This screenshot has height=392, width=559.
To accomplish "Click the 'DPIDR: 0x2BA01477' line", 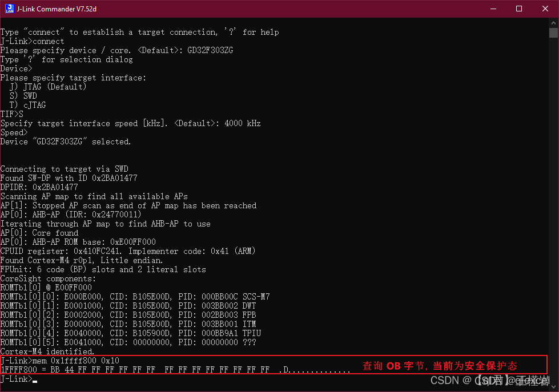I will pos(39,187).
